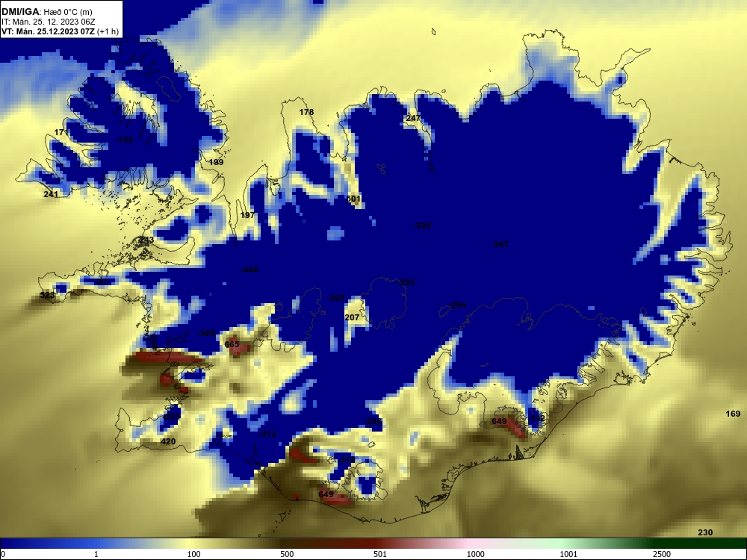The width and height of the screenshot is (747, 560).
Task: Click the 'VT: Mán. 25.12.2023 07Z (+1 h)' line
Action: click(x=60, y=31)
